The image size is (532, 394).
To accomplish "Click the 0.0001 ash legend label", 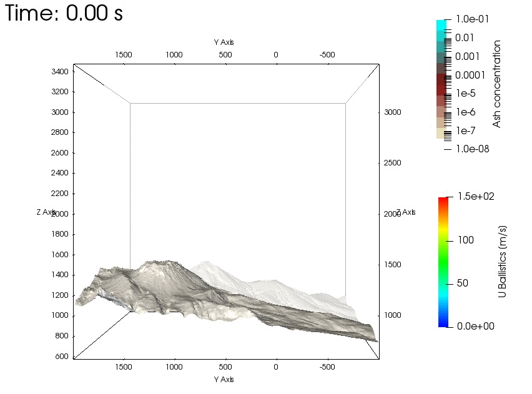I will tap(470, 75).
